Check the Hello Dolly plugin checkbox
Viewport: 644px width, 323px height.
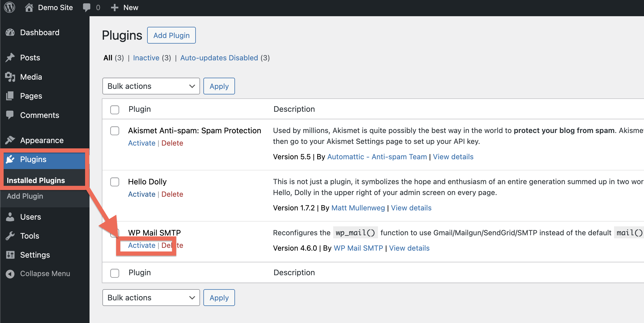pos(115,182)
